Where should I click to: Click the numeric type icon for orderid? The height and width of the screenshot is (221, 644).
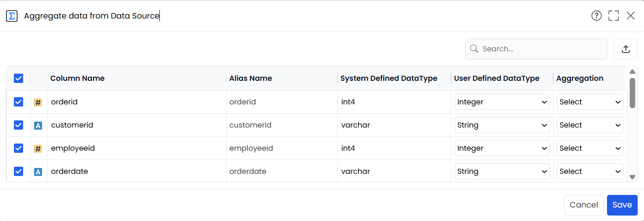(x=38, y=102)
